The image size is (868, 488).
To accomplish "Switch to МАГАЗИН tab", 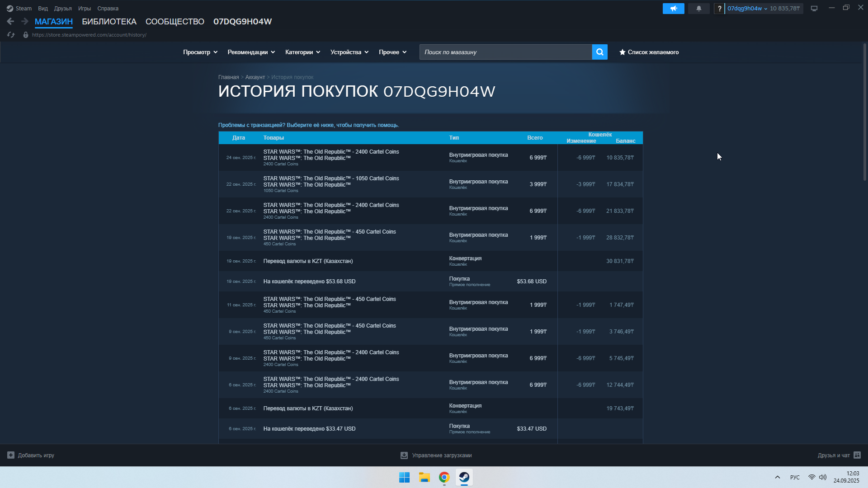I will (x=54, y=21).
